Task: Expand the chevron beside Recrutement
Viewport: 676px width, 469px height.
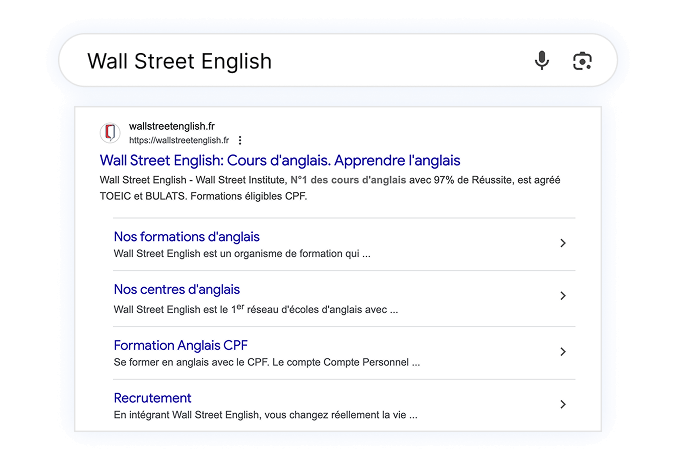Action: click(563, 404)
